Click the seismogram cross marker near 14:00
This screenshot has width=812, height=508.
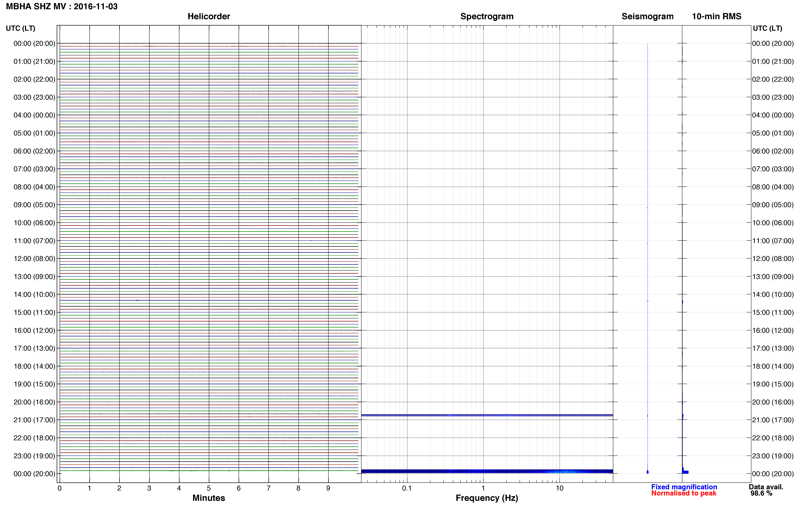(x=648, y=301)
